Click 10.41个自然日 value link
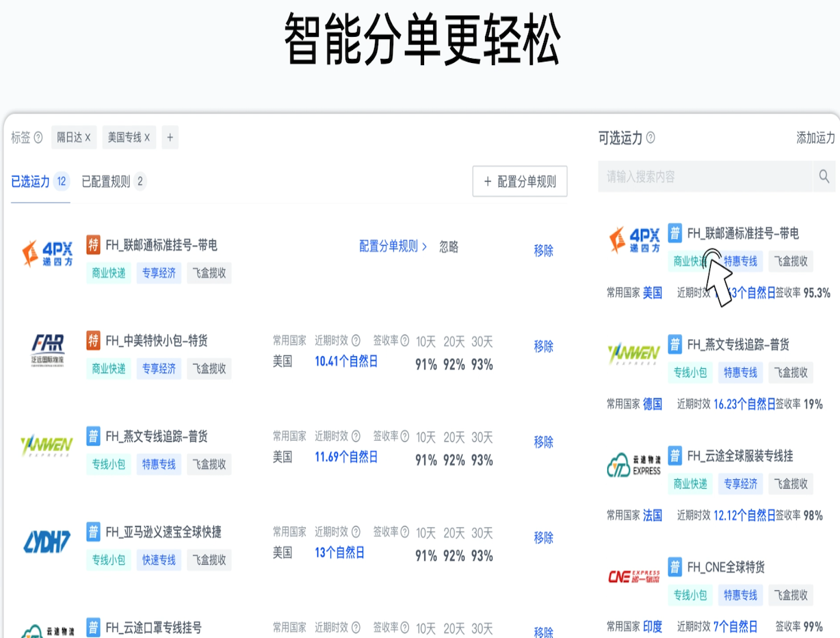Image resolution: width=840 pixels, height=638 pixels. [x=346, y=361]
